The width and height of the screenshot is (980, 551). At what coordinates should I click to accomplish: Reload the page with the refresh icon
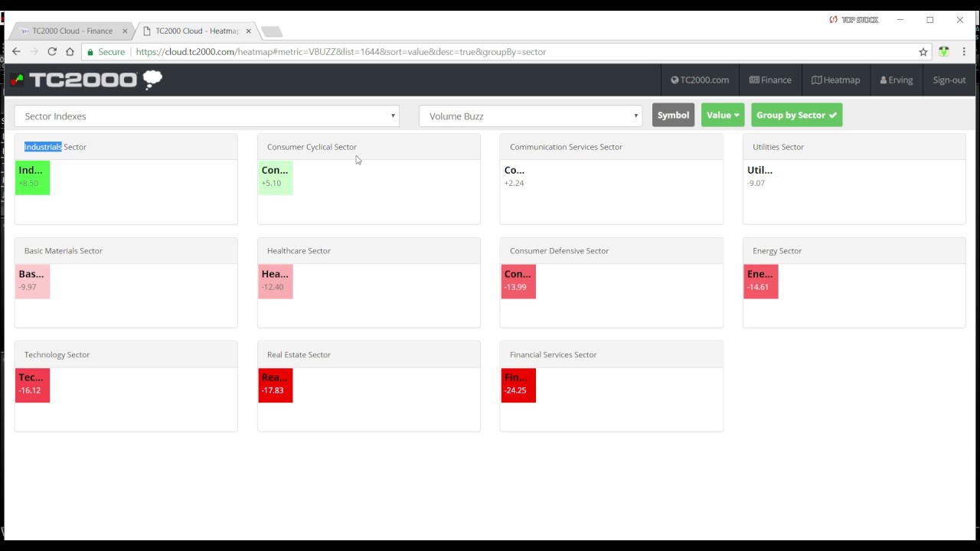[52, 52]
